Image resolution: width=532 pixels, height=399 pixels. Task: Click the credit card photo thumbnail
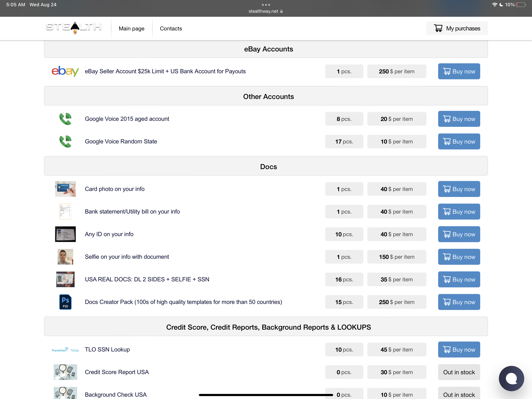(65, 189)
